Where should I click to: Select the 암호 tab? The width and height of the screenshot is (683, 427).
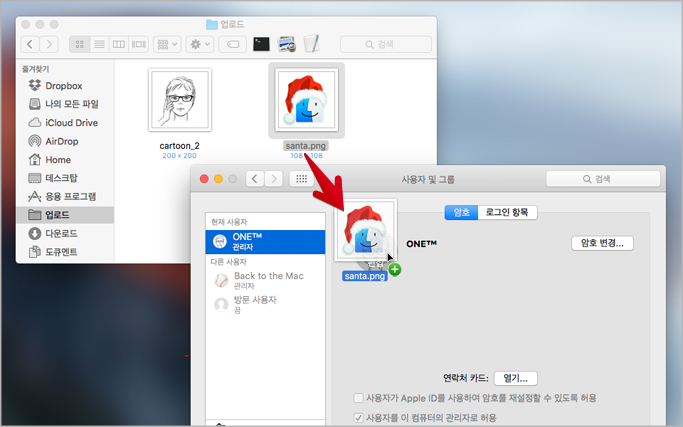pyautogui.click(x=461, y=212)
